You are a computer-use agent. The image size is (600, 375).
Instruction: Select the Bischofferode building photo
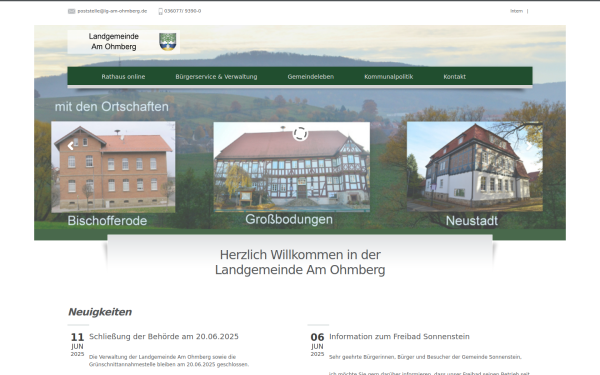pos(113,167)
